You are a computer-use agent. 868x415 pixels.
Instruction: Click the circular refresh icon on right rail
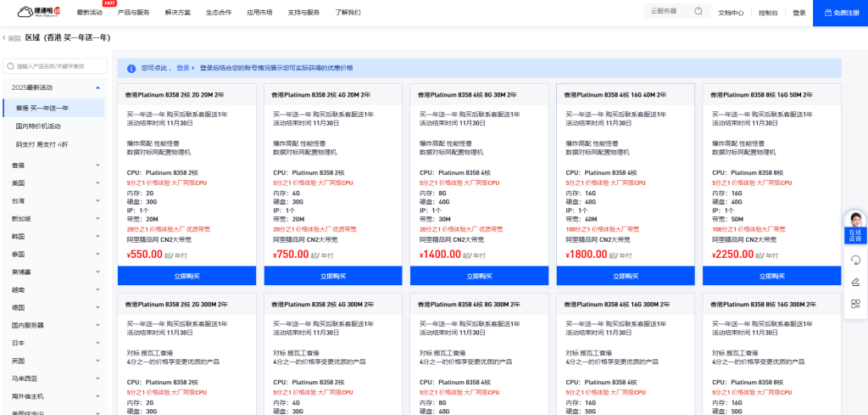pos(855,260)
